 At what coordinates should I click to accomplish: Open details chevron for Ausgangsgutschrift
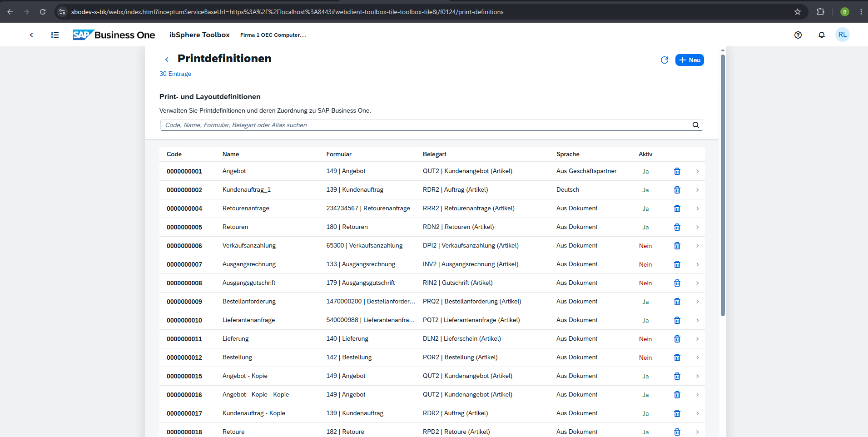697,283
